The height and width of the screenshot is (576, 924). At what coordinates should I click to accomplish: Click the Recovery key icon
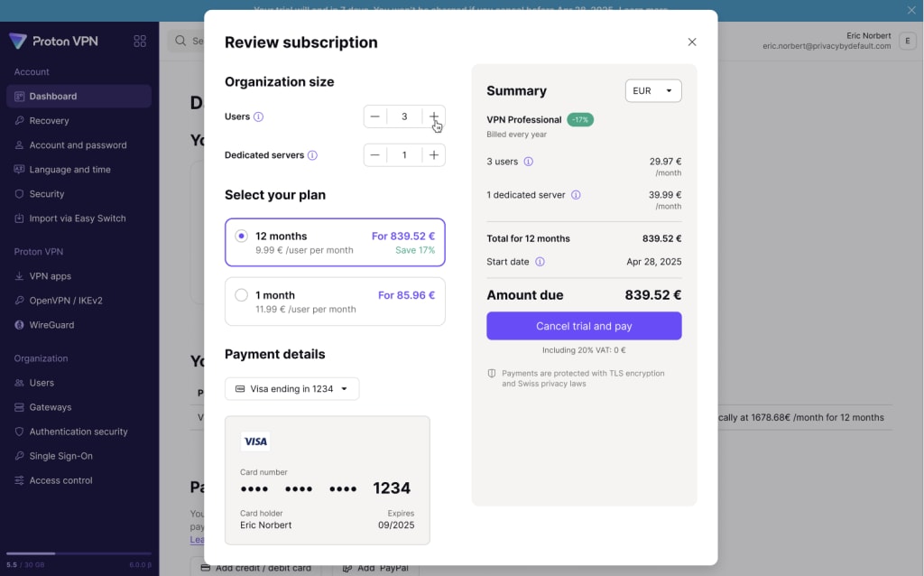point(19,120)
